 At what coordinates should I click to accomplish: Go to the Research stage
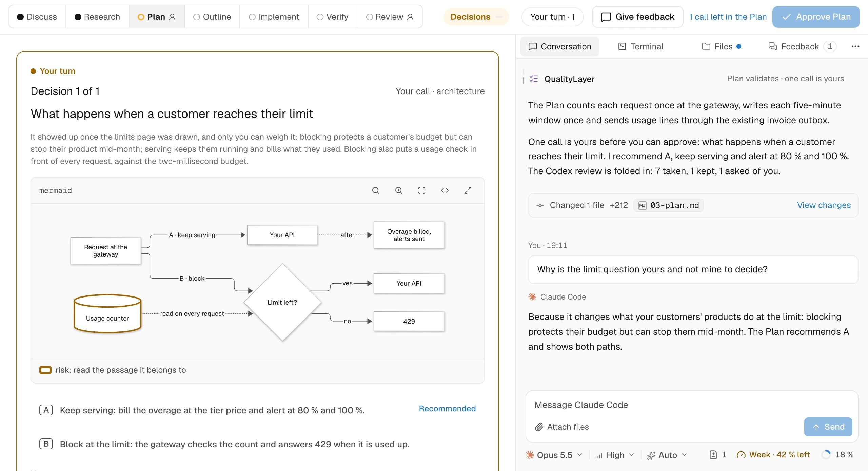point(97,17)
